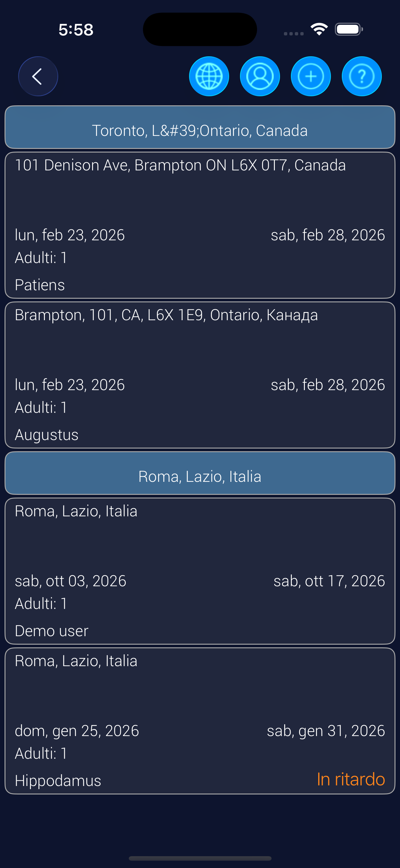Tap the Wi-Fi status icon

pyautogui.click(x=319, y=29)
